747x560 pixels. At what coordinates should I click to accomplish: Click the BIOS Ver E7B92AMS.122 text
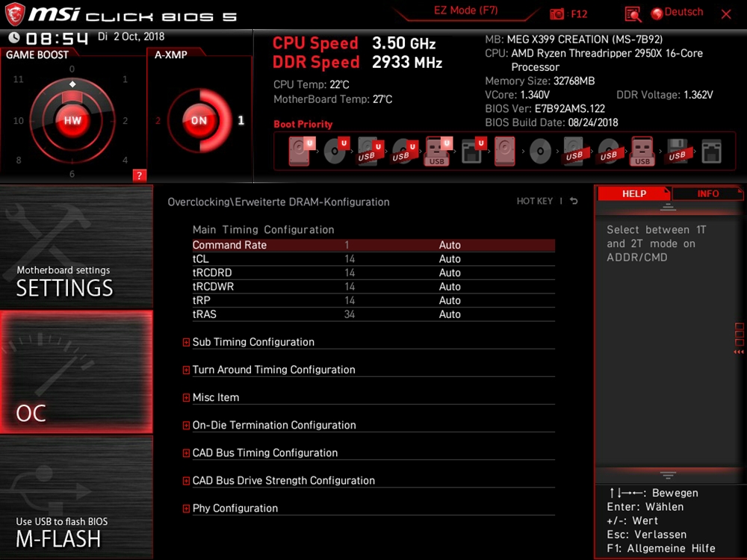point(545,108)
